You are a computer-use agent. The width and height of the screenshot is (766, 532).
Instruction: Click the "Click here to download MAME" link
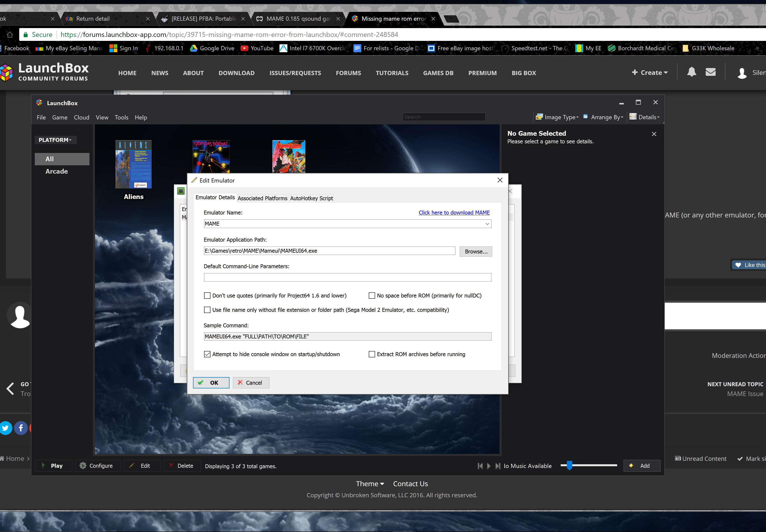tap(454, 213)
